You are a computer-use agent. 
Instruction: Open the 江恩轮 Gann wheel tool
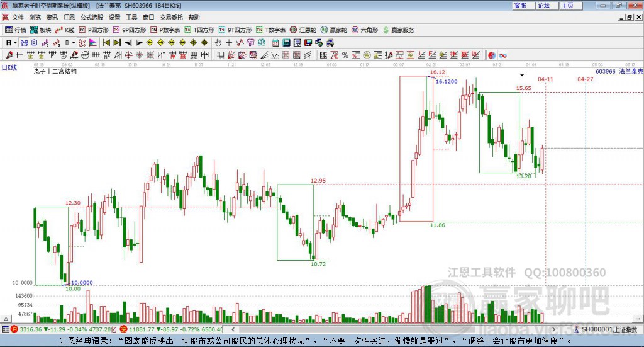point(303,30)
